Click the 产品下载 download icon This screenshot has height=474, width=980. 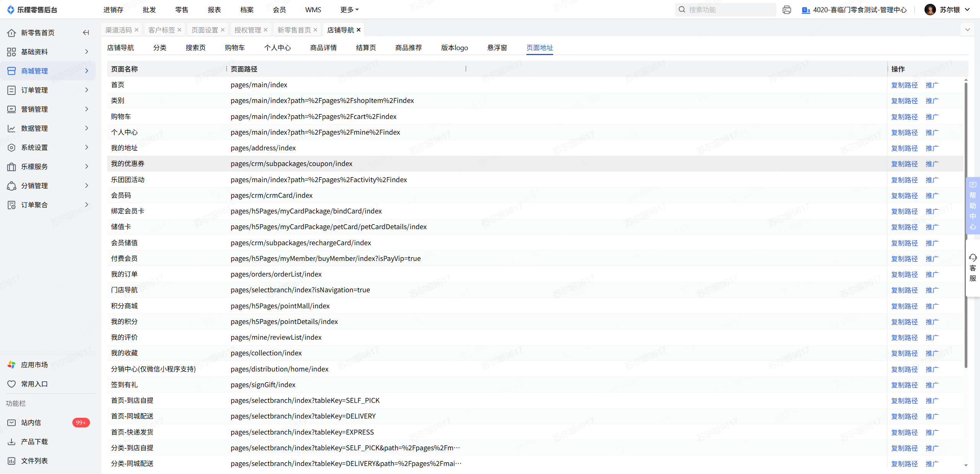click(x=11, y=441)
